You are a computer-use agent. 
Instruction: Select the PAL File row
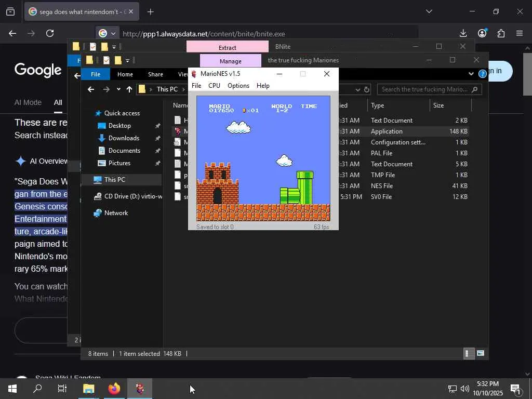click(321, 153)
